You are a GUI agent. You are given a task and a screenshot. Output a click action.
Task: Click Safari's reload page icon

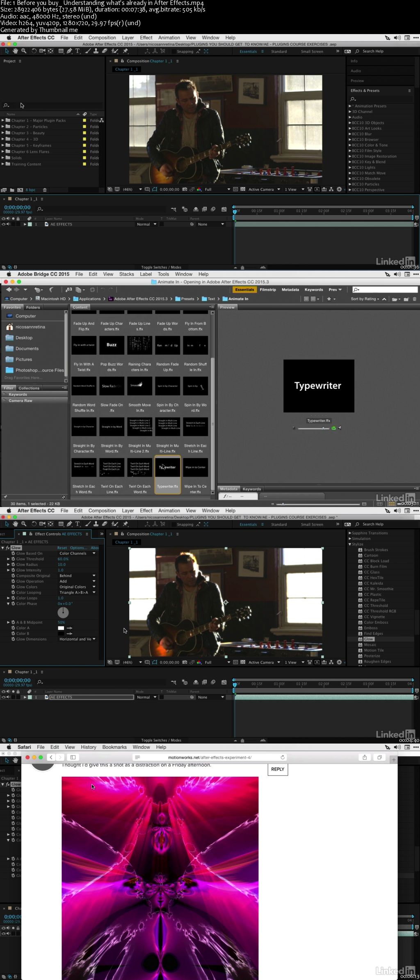point(283,757)
